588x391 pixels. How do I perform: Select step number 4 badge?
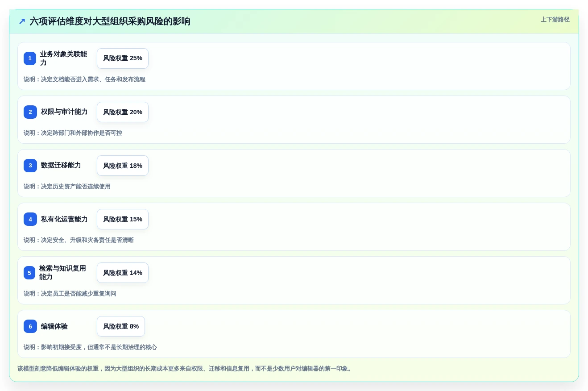click(x=30, y=219)
